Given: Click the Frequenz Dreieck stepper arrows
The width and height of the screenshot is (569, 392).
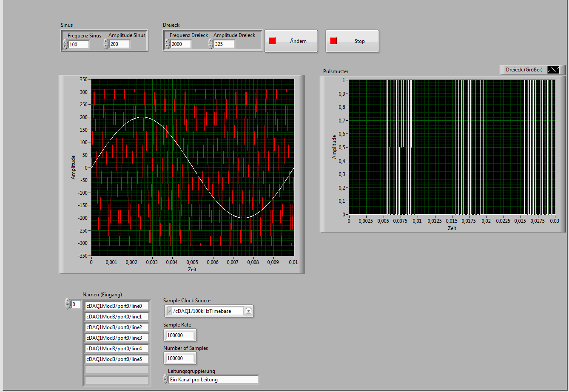Looking at the screenshot, I should (x=168, y=44).
